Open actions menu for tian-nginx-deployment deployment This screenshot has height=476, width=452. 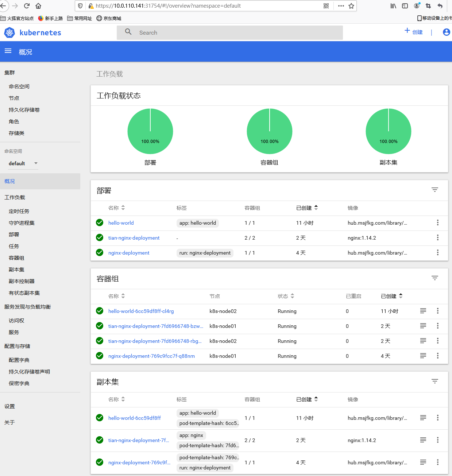pyautogui.click(x=437, y=237)
